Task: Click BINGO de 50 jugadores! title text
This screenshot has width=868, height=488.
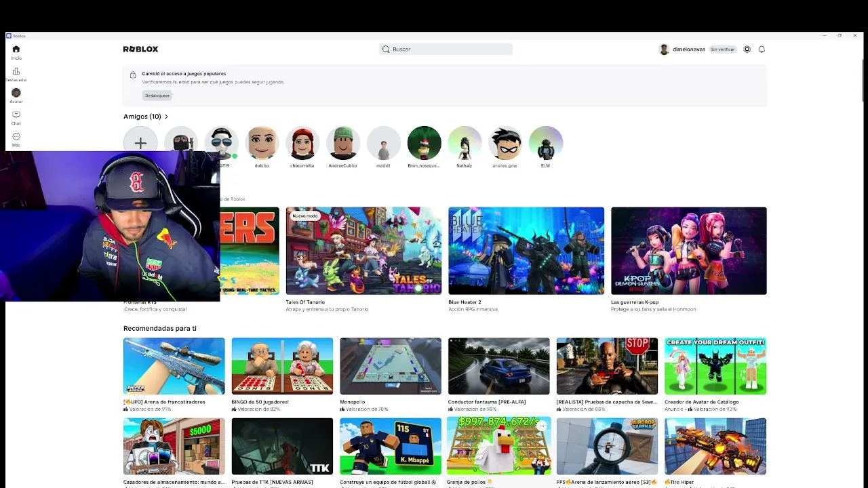Action: pyautogui.click(x=260, y=402)
